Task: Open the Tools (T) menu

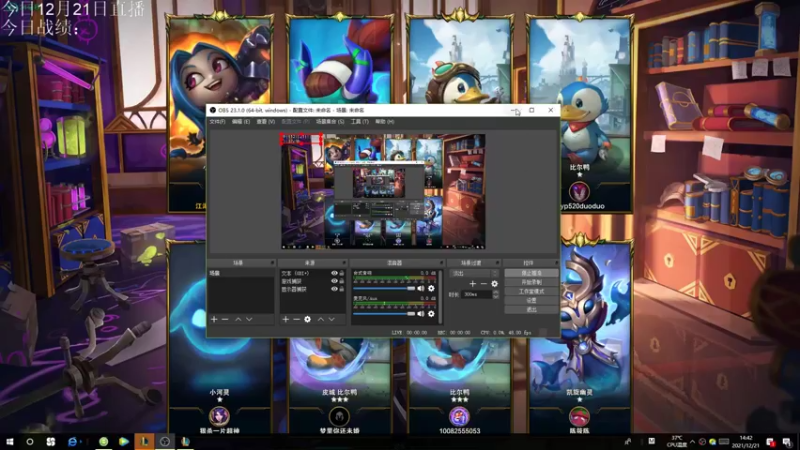Action: [360, 122]
